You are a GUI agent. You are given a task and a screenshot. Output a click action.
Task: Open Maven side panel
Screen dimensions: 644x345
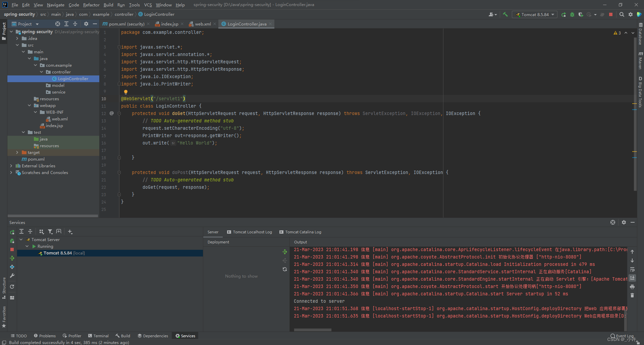click(x=640, y=61)
